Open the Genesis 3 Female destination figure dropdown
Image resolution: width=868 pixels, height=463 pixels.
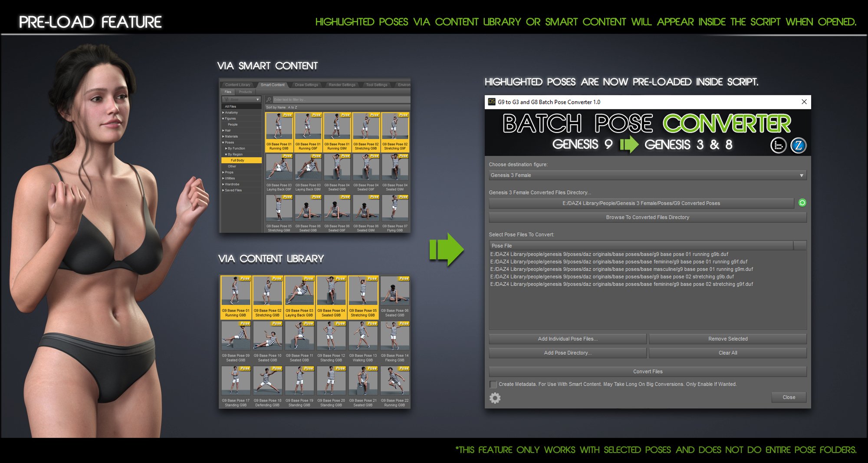802,175
